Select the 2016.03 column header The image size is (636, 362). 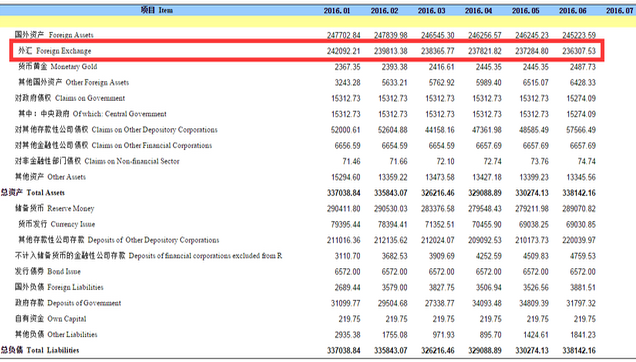(431, 11)
